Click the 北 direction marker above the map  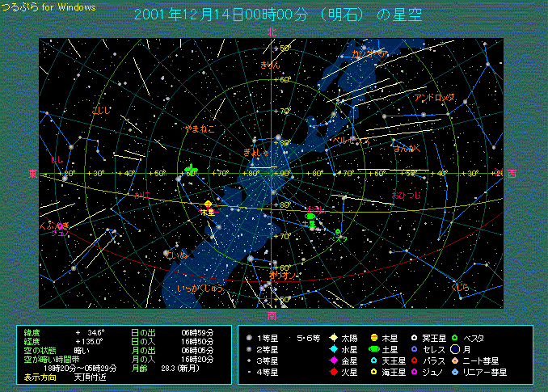[x=272, y=32]
